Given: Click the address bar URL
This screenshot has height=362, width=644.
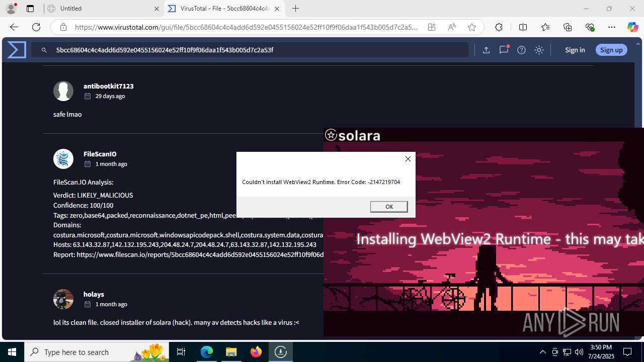Looking at the screenshot, I should pos(246,27).
